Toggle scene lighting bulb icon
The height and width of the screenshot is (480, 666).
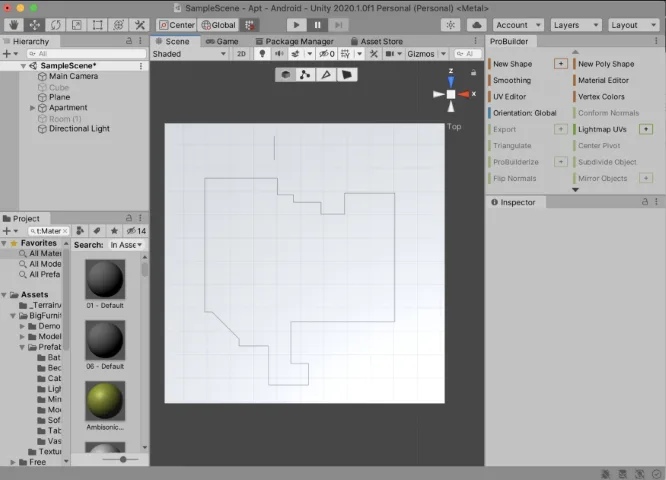(x=262, y=54)
